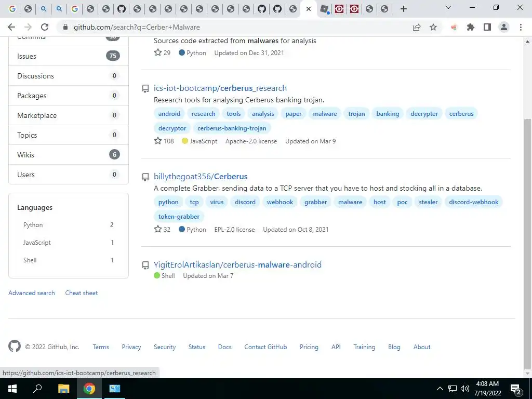Show the tab search dropdown arrow

pyautogui.click(x=448, y=7)
